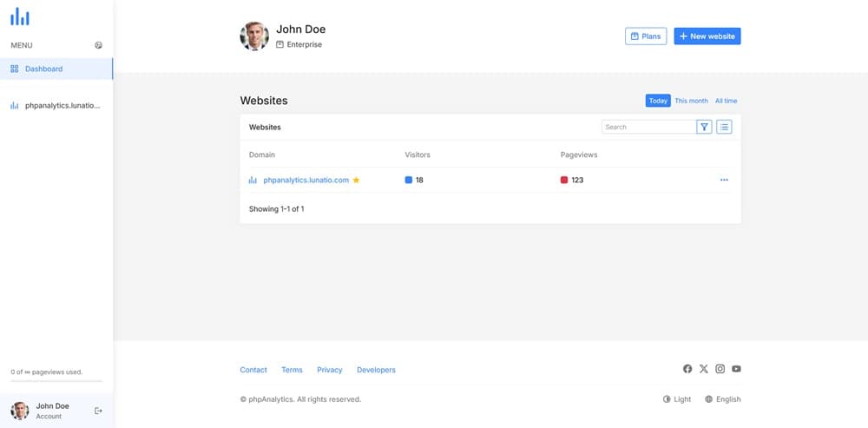
Task: Select the Today time range
Action: tap(658, 101)
